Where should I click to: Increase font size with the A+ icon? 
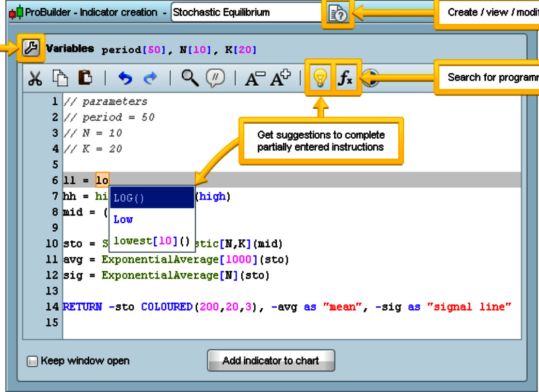point(279,77)
